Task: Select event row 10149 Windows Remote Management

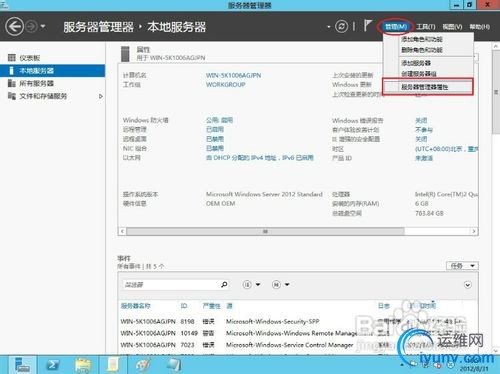Action: click(298, 333)
